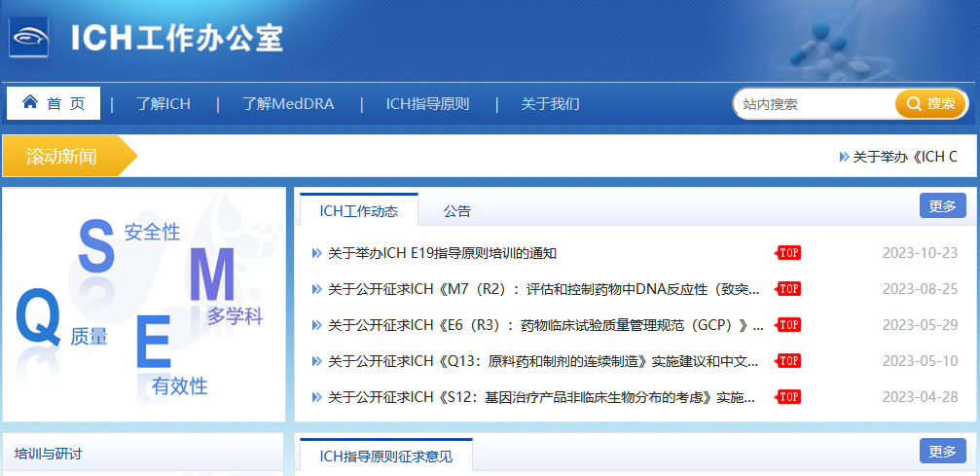This screenshot has width=980, height=476.
Task: Switch to the ICH工作动态 tab
Action: coord(359,211)
